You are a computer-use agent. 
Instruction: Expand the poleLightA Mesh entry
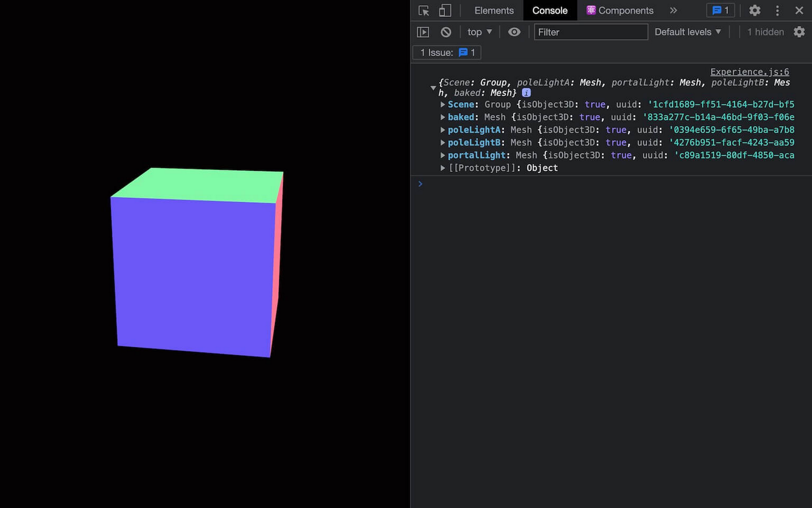[x=443, y=130]
